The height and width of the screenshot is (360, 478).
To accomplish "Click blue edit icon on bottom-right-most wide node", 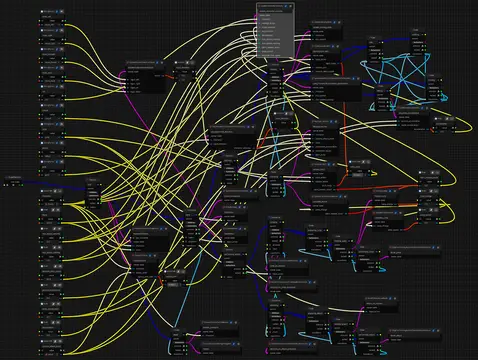I will coord(434,331).
